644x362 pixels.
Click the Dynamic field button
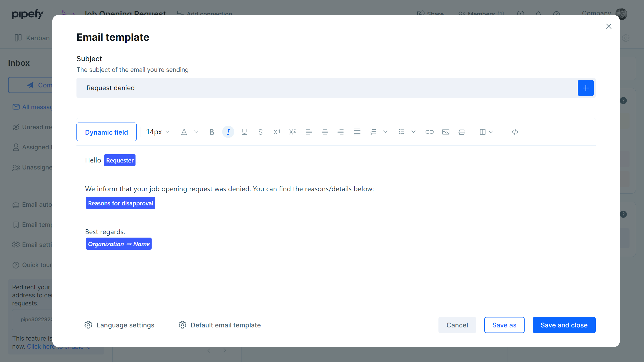click(x=107, y=132)
